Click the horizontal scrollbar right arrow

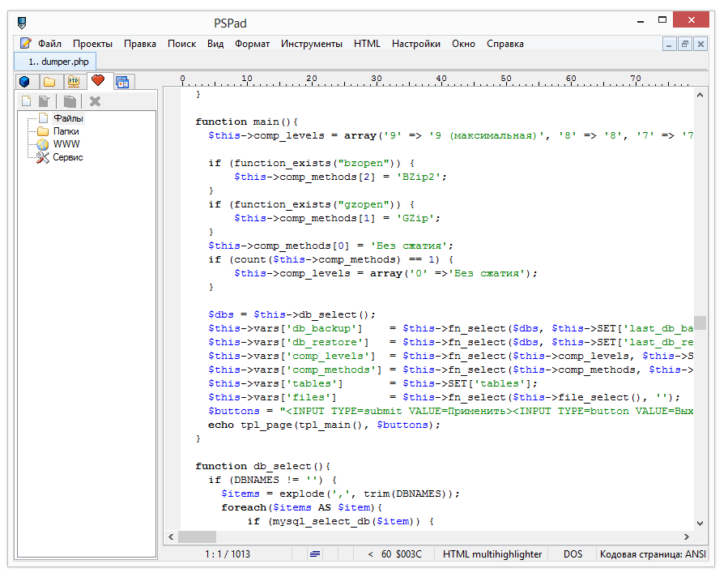point(686,536)
